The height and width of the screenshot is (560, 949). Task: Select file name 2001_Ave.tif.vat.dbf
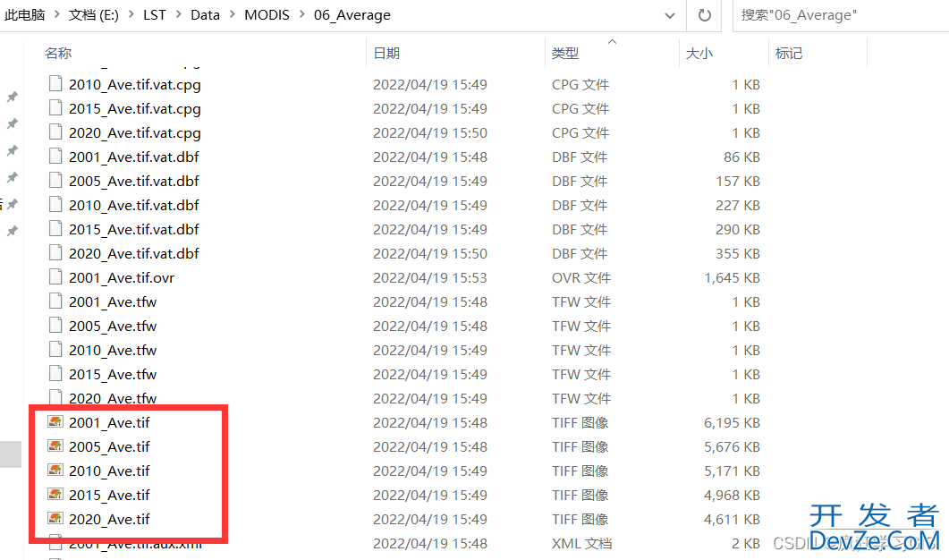pyautogui.click(x=134, y=157)
